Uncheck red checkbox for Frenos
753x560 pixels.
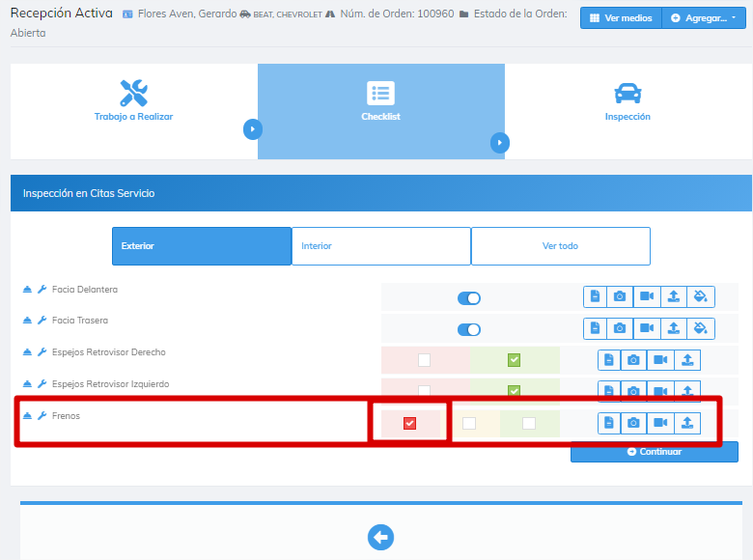(409, 423)
